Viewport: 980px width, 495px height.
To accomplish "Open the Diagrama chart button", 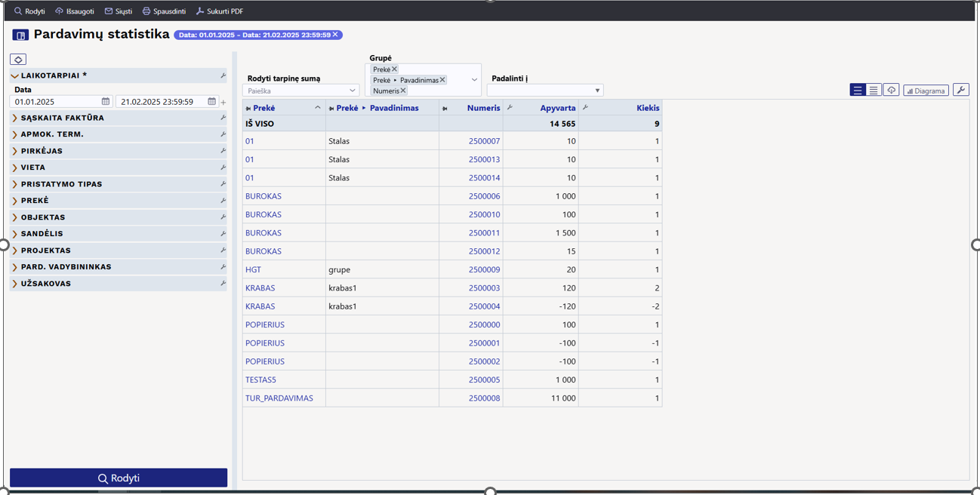I will tap(926, 91).
